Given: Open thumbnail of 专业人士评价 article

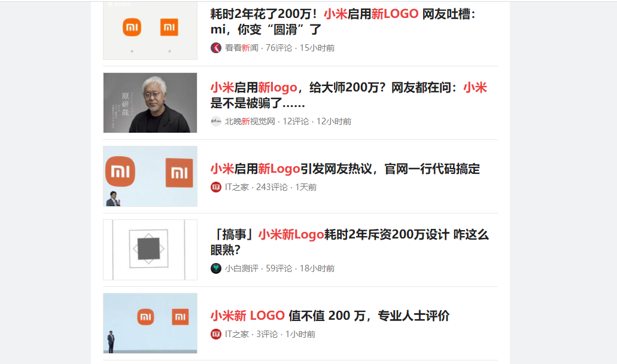Looking at the screenshot, I should 150,323.
